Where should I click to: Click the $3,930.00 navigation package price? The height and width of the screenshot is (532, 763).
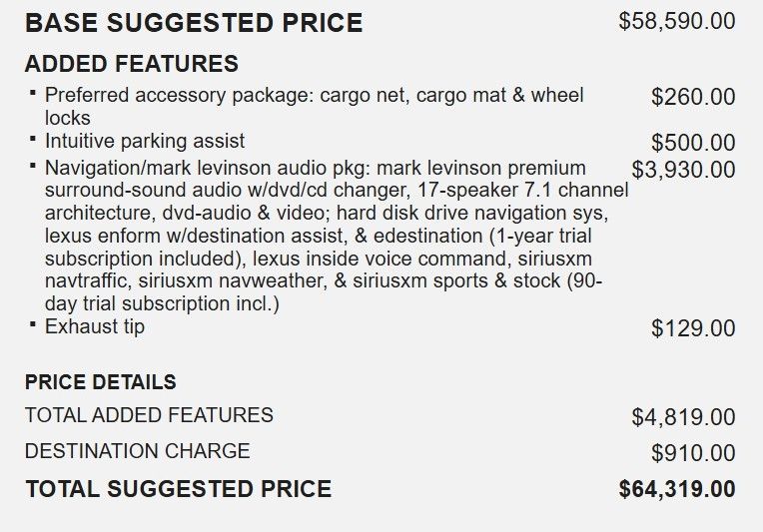click(683, 170)
